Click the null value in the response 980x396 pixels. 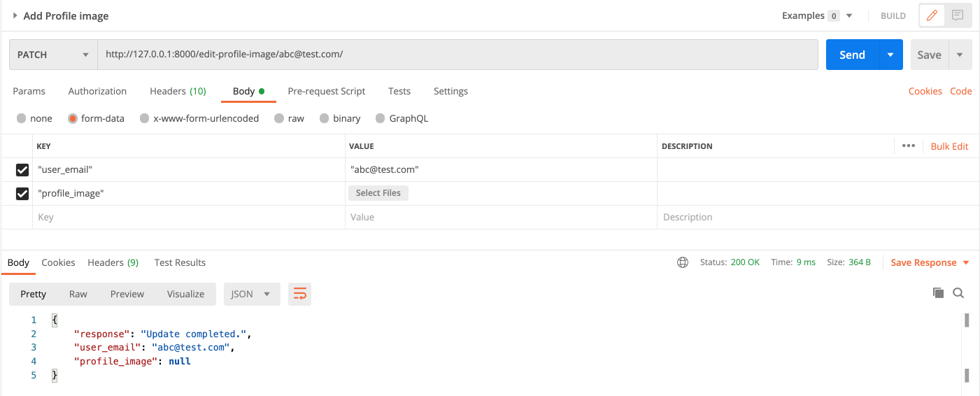pyautogui.click(x=180, y=361)
